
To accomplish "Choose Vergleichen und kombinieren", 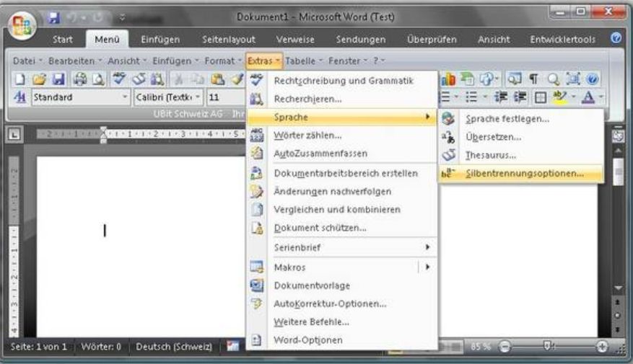I will pyautogui.click(x=342, y=210).
